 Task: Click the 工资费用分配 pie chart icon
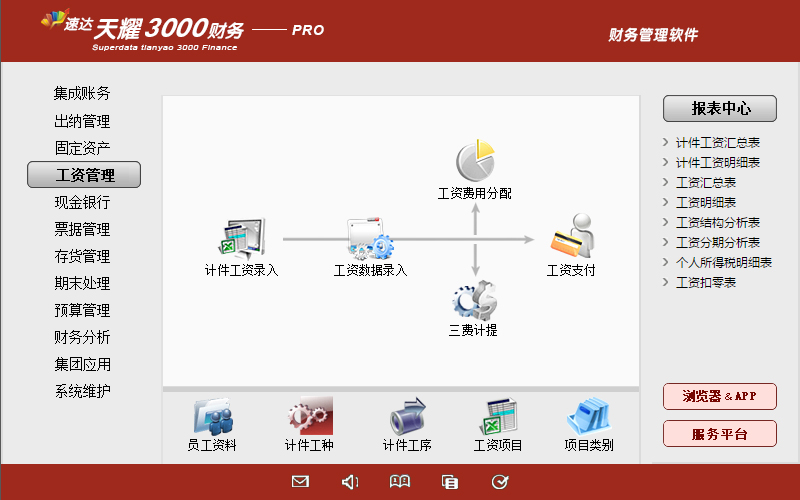[x=475, y=160]
